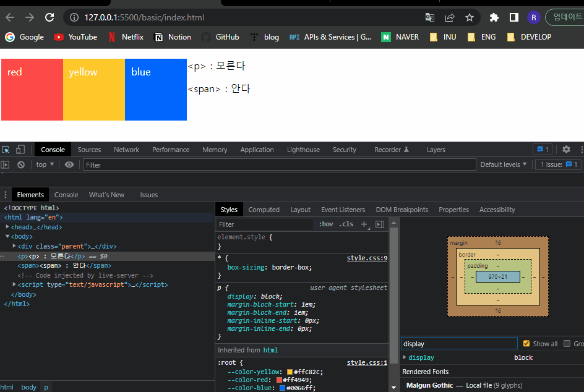Toggle the Show all checkbox
Screen dimensions: 584x392
point(526,344)
